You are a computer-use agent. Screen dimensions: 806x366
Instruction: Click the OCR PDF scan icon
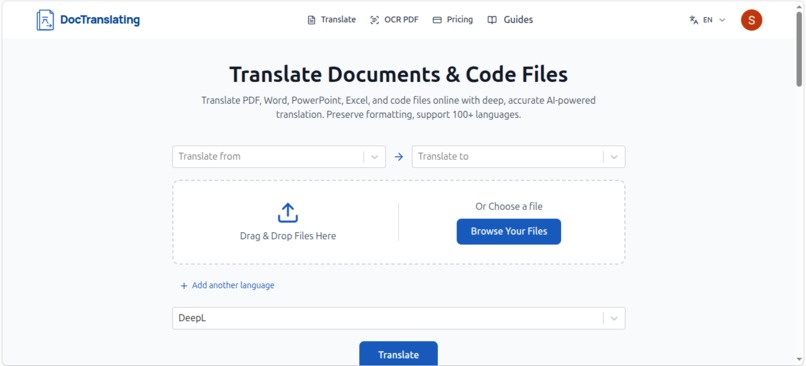tap(375, 20)
